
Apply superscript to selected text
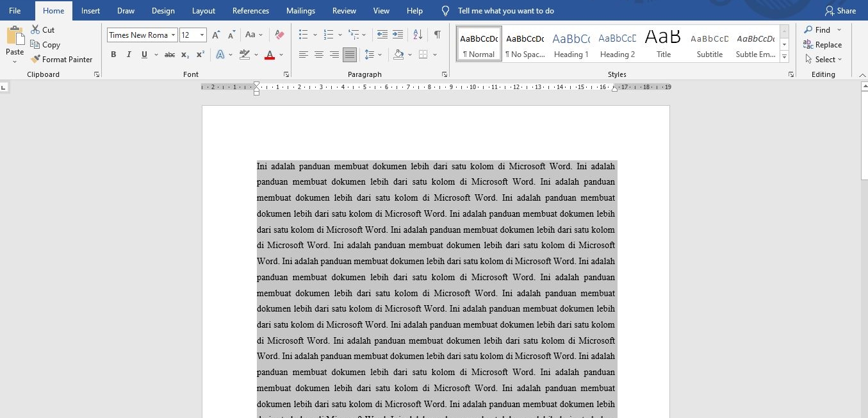pyautogui.click(x=199, y=54)
